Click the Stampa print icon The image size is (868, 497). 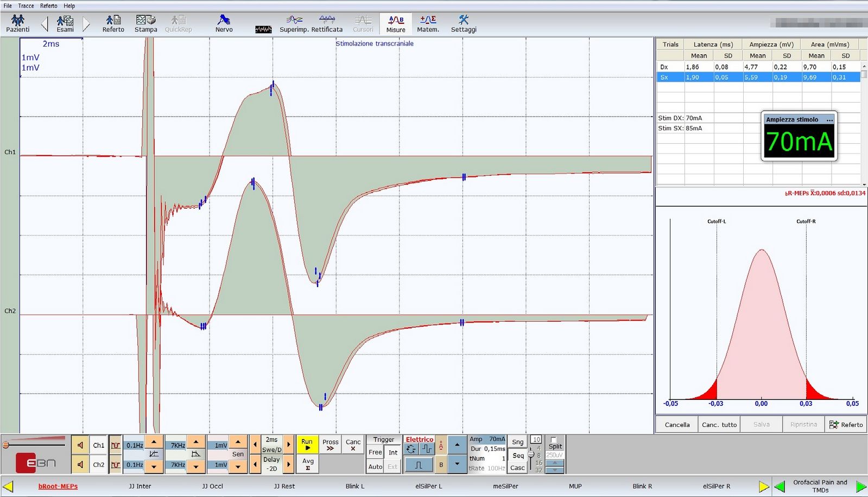(146, 23)
